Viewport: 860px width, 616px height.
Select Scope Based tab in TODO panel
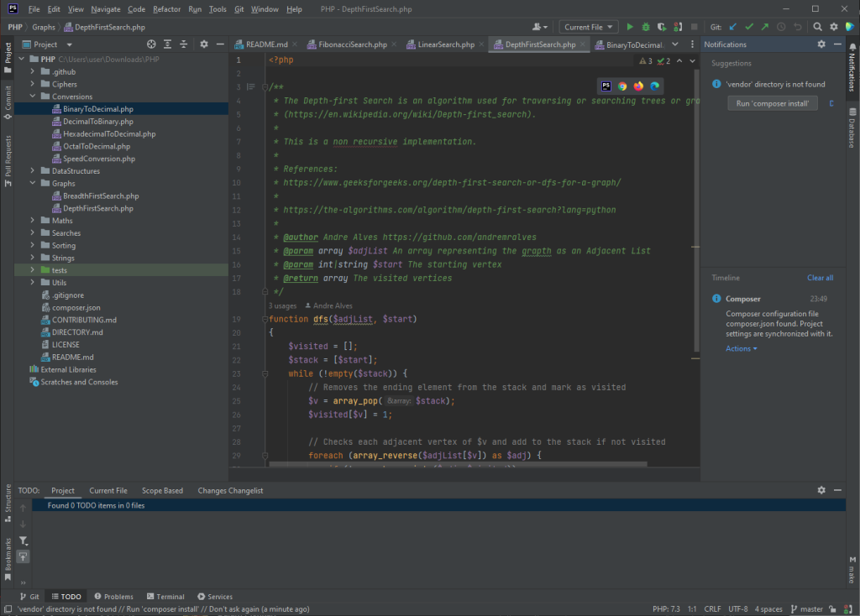point(162,490)
